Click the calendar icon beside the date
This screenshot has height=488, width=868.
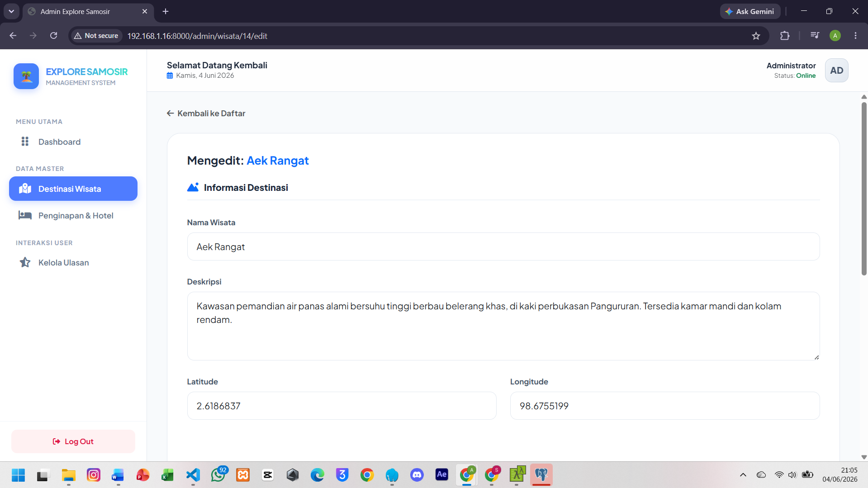pyautogui.click(x=170, y=76)
